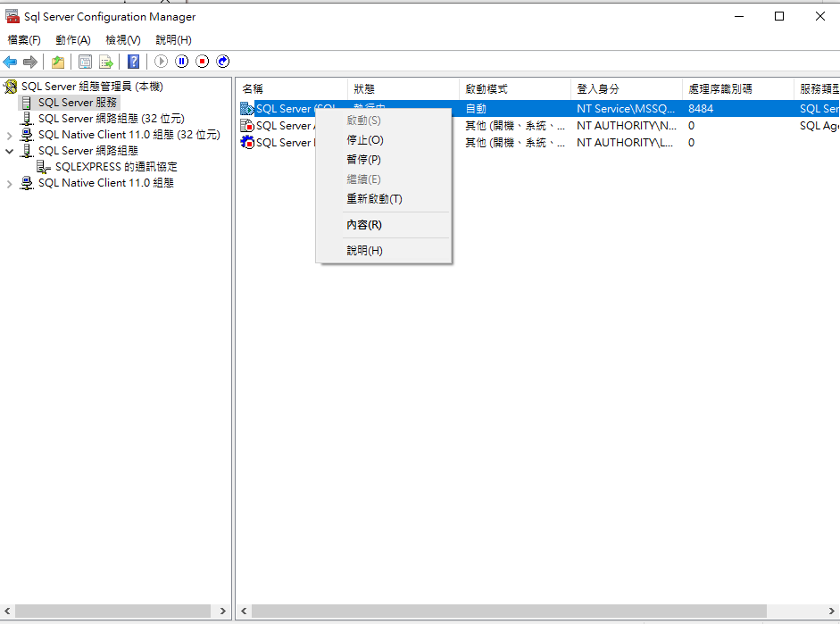Expand SQL Native Client 11.0 組態 (32 位元)

[x=10, y=136]
